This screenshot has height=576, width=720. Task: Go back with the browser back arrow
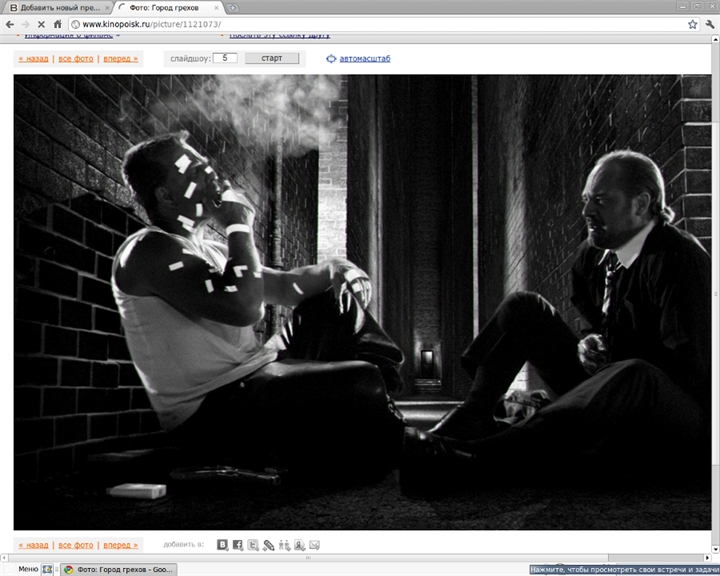[x=10, y=24]
